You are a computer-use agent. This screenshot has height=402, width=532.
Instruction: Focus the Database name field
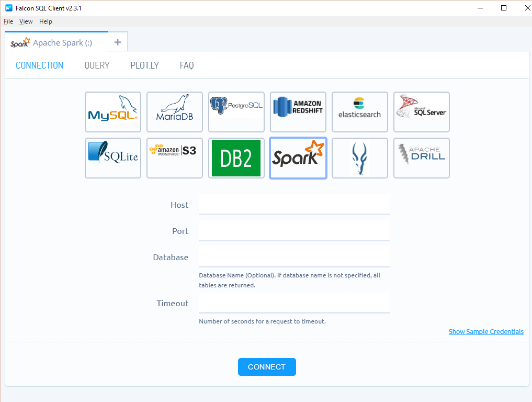(x=294, y=257)
